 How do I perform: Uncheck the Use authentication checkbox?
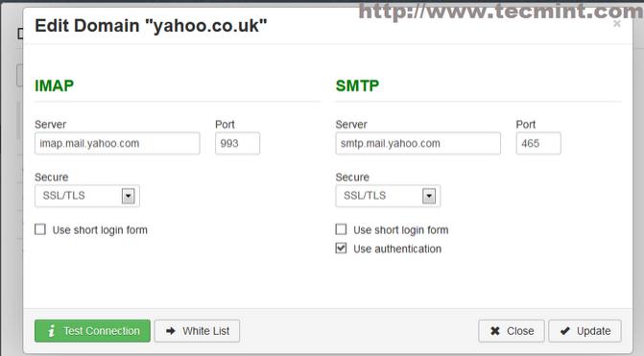coord(341,248)
